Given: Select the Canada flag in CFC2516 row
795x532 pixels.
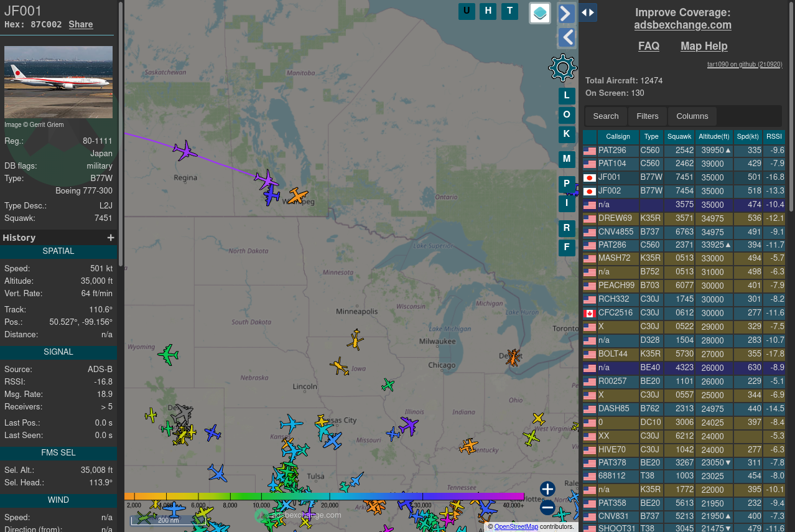Looking at the screenshot, I should [590, 314].
